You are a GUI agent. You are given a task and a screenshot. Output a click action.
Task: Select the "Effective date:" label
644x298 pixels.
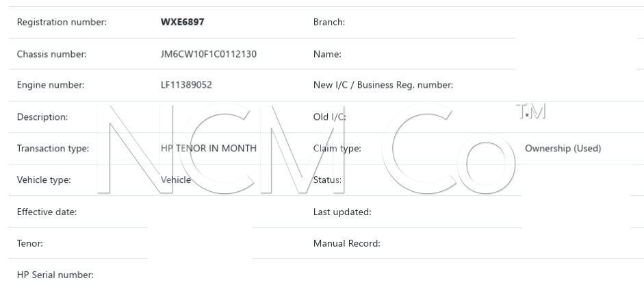pyautogui.click(x=47, y=212)
